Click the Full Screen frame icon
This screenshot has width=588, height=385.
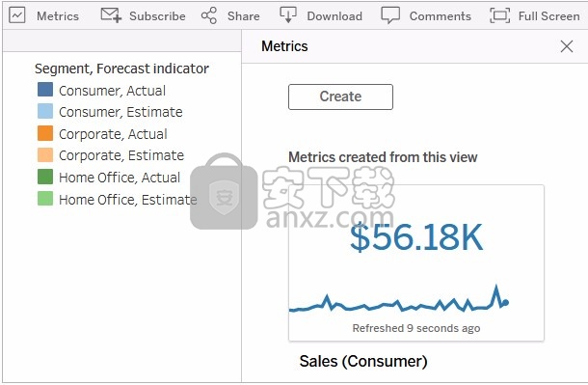(x=499, y=15)
